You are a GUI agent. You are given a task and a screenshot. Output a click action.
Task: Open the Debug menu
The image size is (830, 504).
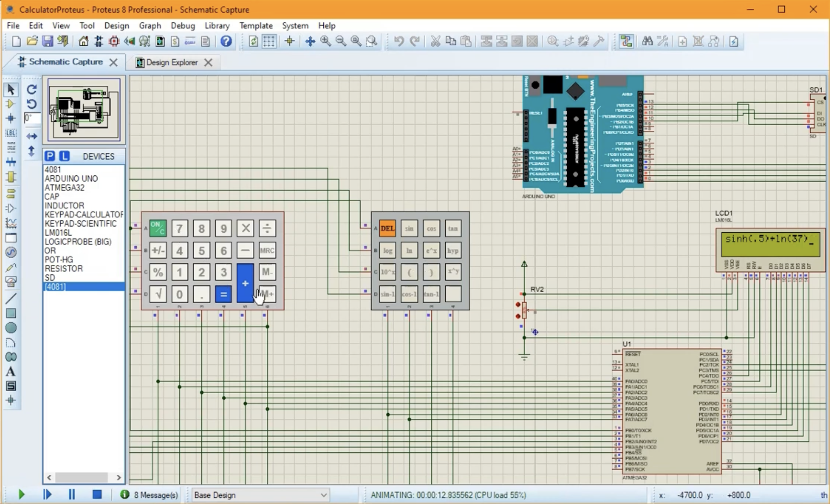[x=183, y=26]
